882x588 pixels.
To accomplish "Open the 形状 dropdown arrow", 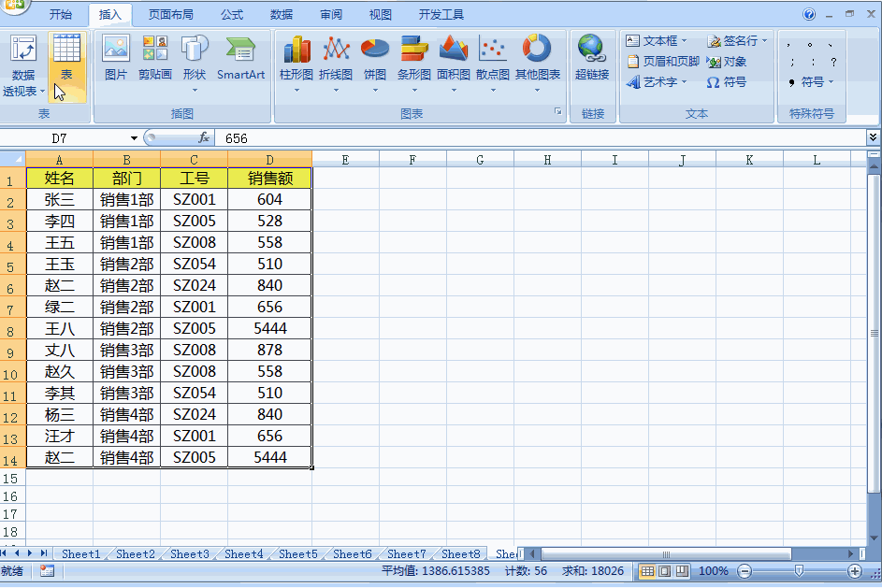I will coord(195,90).
